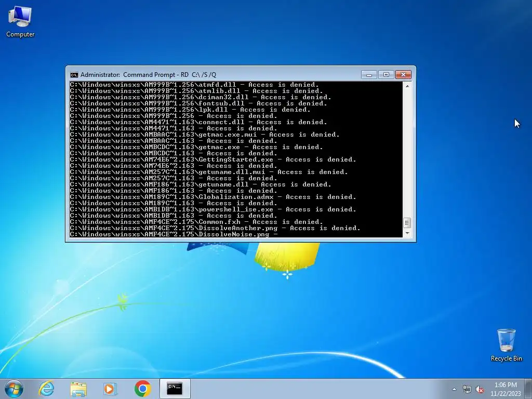Launch Internet Explorer from the taskbar
532x399 pixels.
point(46,389)
